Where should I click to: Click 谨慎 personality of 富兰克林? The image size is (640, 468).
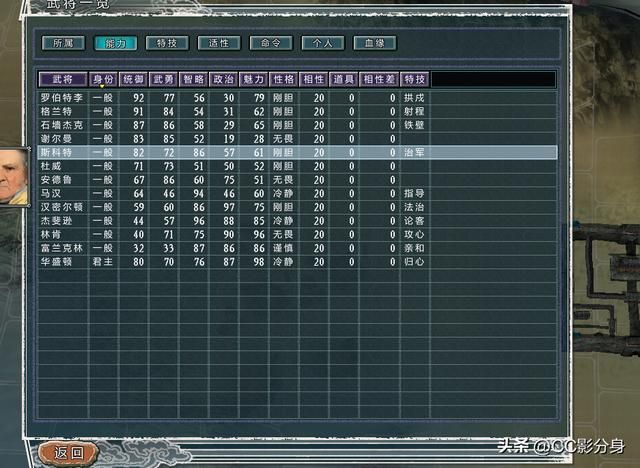click(283, 248)
